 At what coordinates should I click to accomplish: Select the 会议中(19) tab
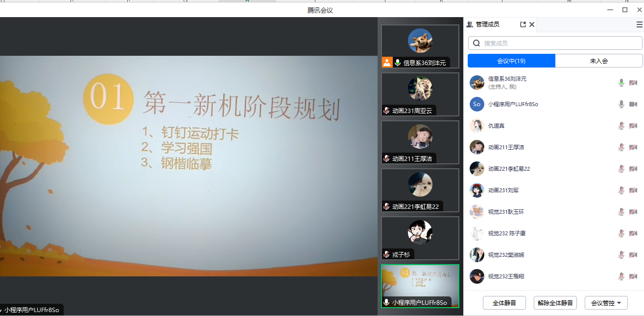pyautogui.click(x=511, y=61)
